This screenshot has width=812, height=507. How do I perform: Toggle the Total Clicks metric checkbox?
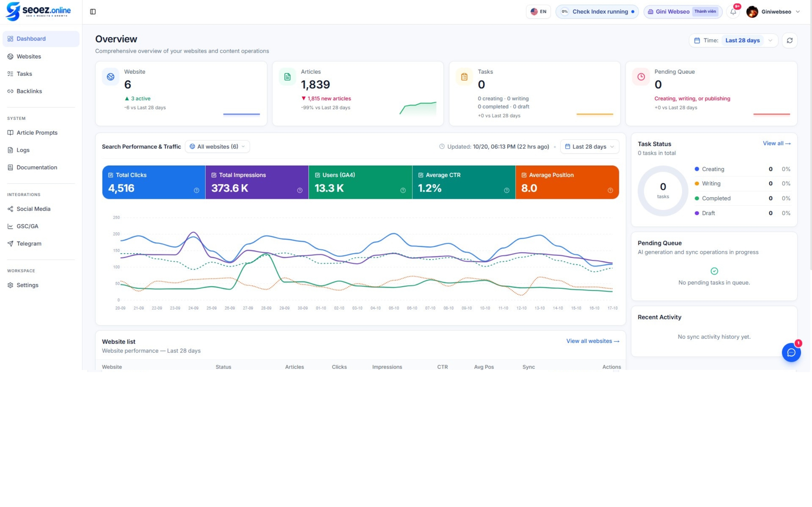[111, 175]
